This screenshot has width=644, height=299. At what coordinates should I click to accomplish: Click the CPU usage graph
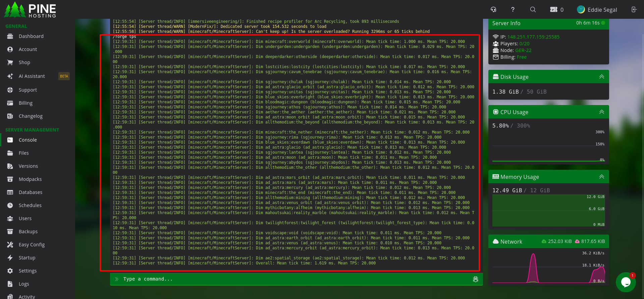[549, 146]
